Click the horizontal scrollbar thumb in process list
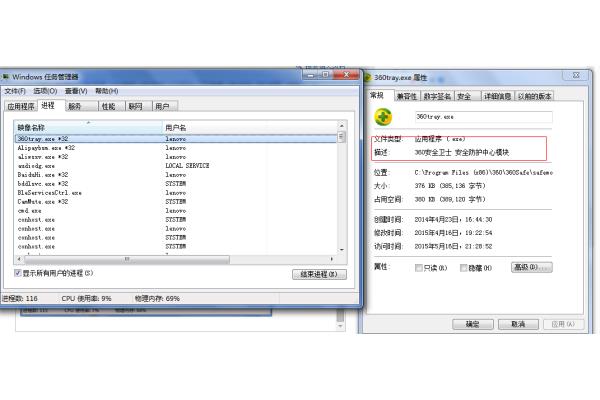 pyautogui.click(x=127, y=259)
